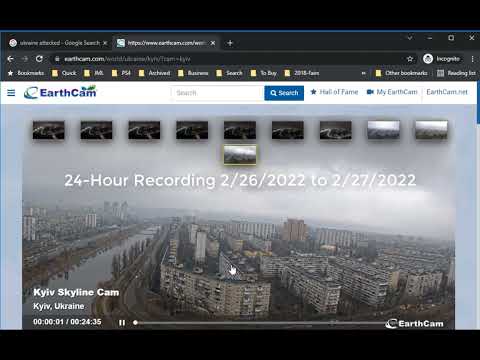Screen dimensions: 480x360
Task: Open the EarthCam.net link
Action: tap(447, 92)
